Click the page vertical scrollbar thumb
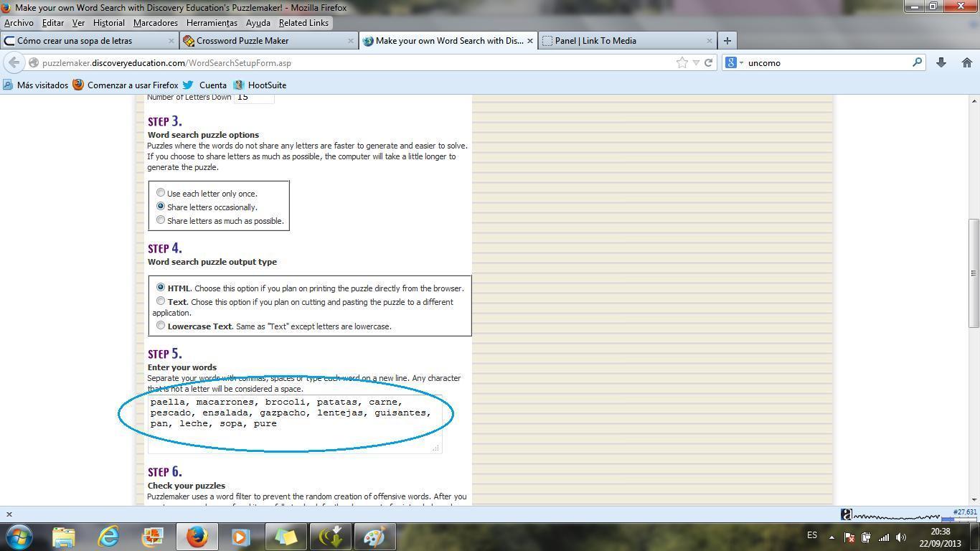The height and width of the screenshot is (551, 980). 974,273
